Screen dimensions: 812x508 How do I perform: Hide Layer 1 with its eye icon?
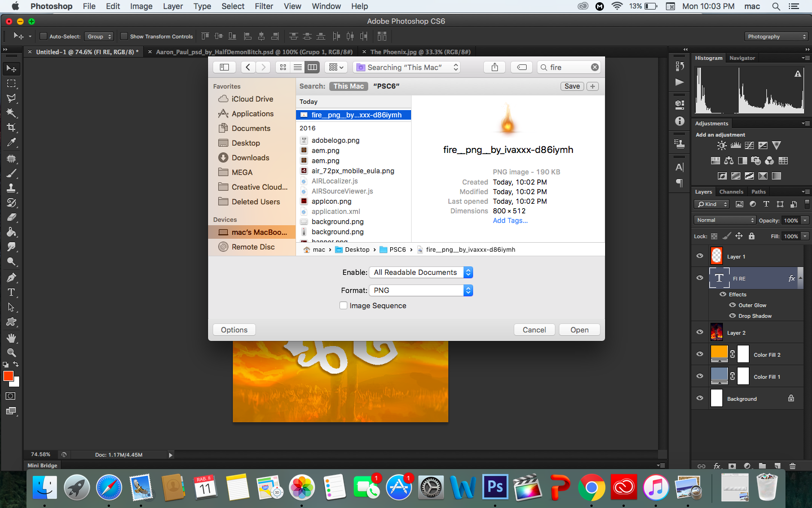[700, 256]
